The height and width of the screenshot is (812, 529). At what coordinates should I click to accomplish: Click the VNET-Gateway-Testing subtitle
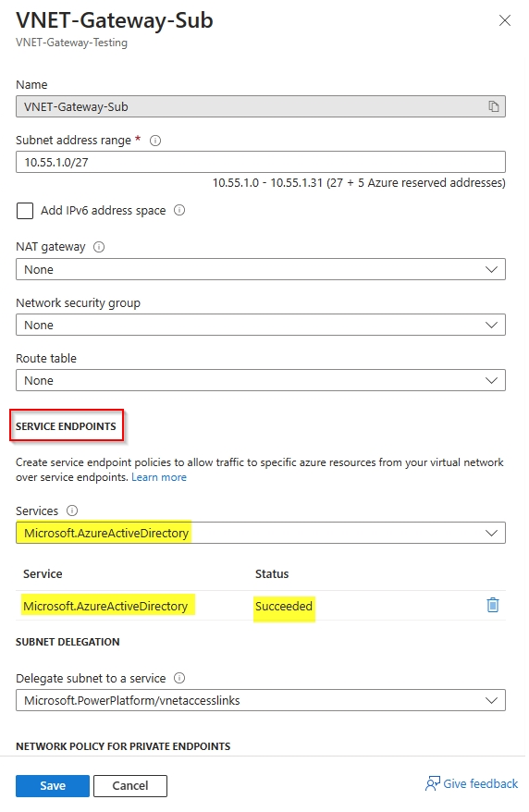71,43
